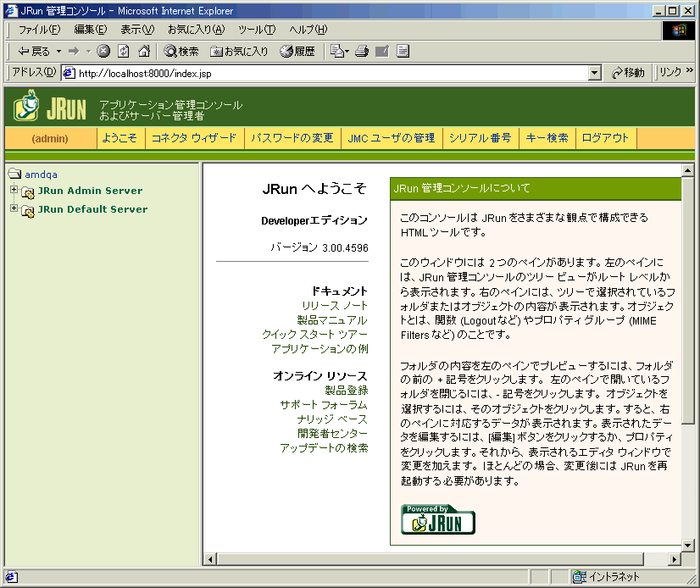The image size is (700, 588).
Task: Click the horizontal scrollbar right arrow
Action: [674, 558]
